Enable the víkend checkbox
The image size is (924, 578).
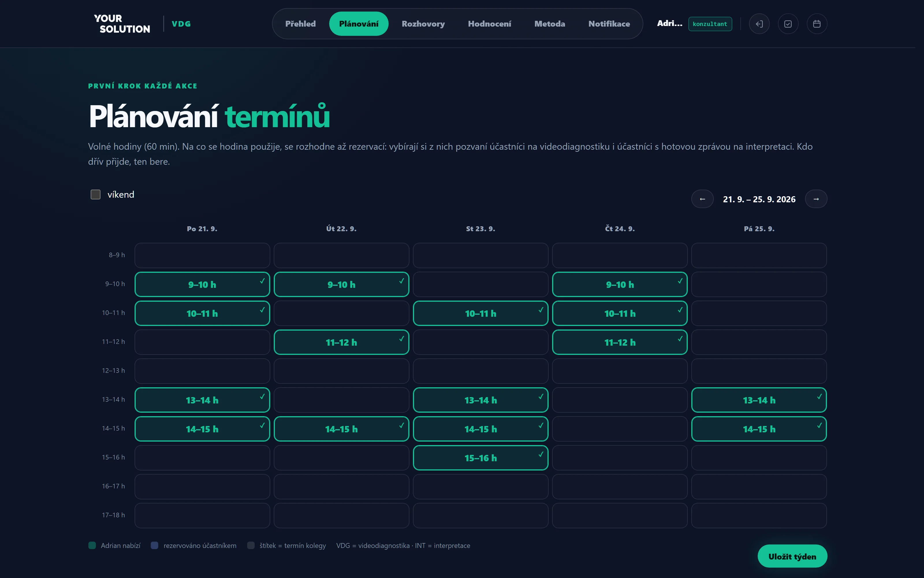[x=96, y=194]
